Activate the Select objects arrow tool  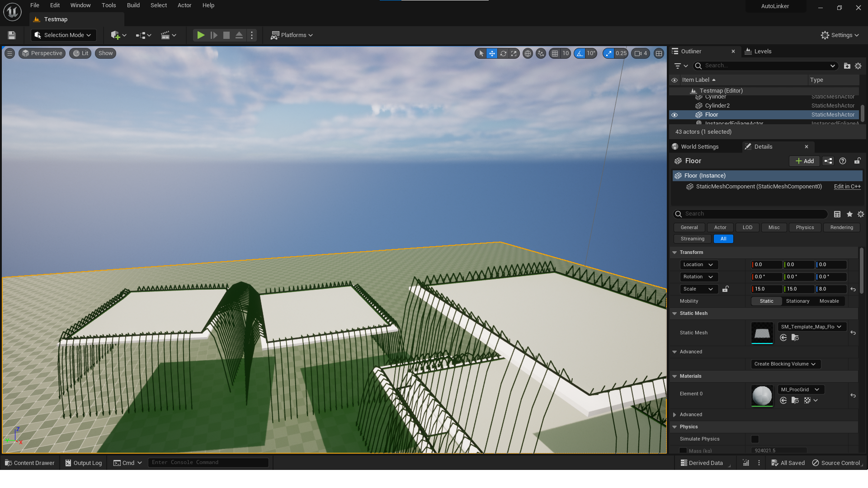pos(481,53)
